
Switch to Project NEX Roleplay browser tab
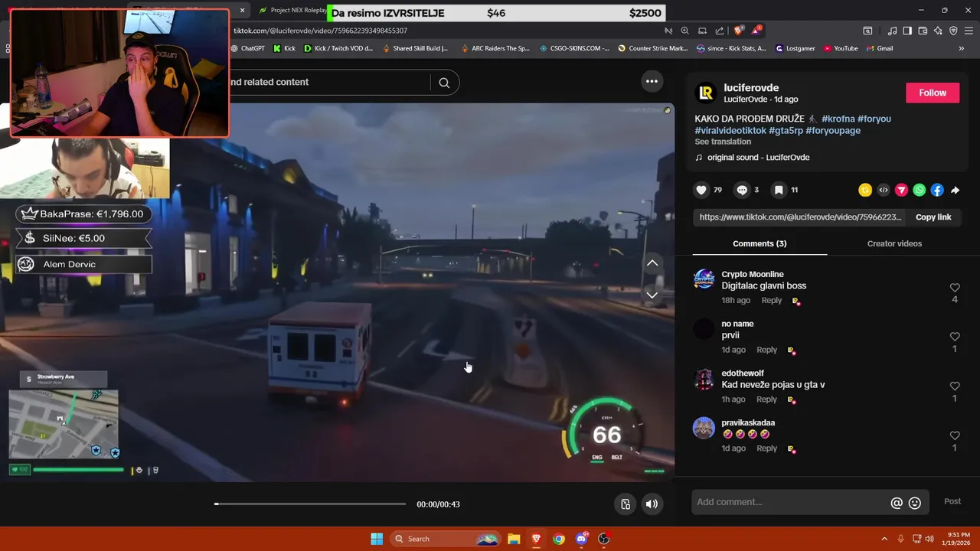pos(293,10)
